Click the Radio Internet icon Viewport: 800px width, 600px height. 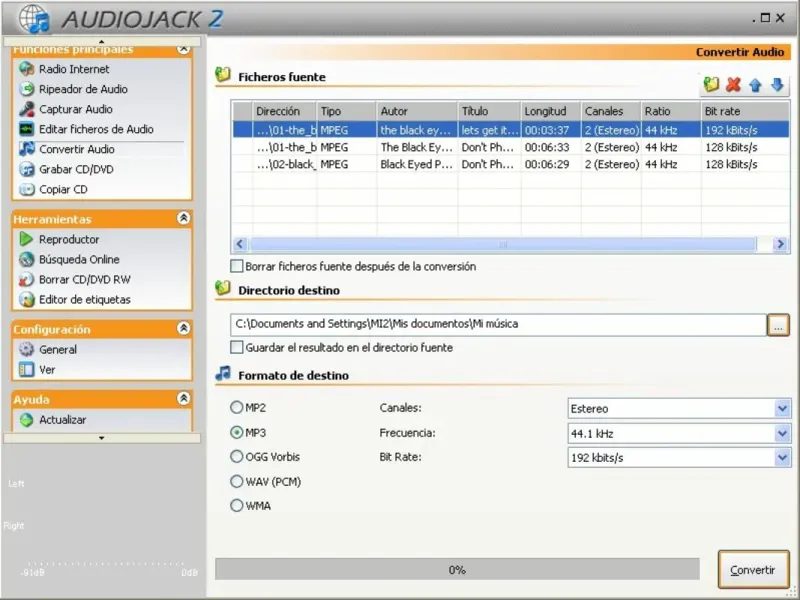[x=27, y=69]
